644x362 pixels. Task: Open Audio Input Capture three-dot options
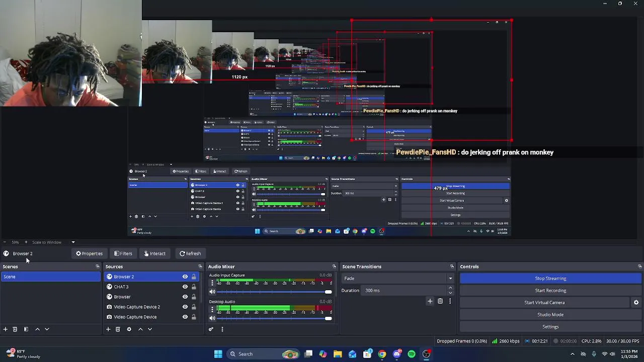(x=212, y=283)
